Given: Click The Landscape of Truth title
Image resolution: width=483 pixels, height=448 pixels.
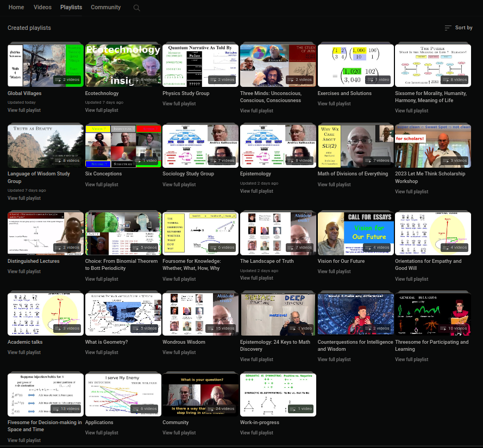Looking at the screenshot, I should (267, 261).
